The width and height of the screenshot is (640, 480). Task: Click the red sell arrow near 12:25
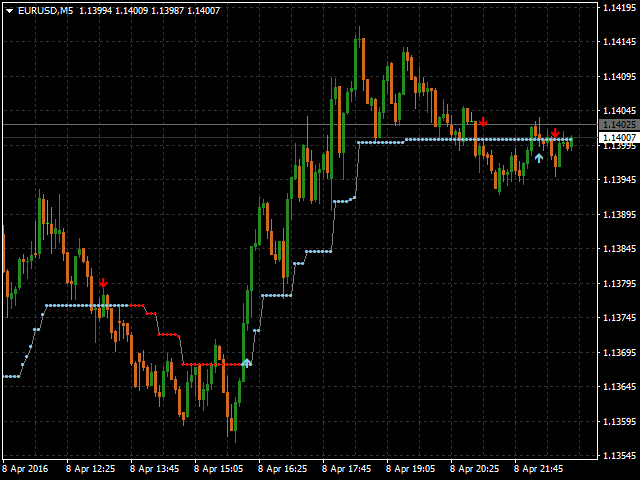click(103, 282)
